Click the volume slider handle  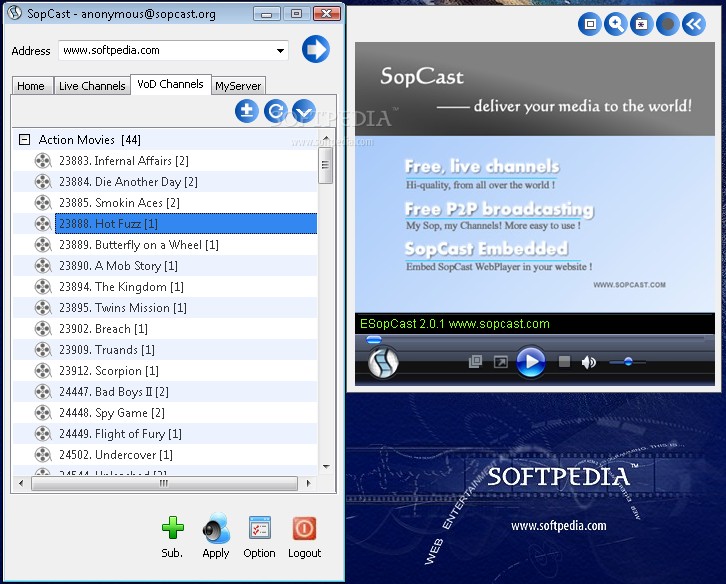(628, 362)
